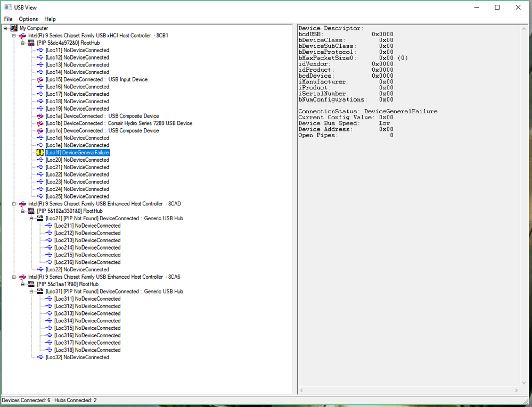Click the right arrow of horizontal scrollbar
The image size is (532, 407).
515,391
